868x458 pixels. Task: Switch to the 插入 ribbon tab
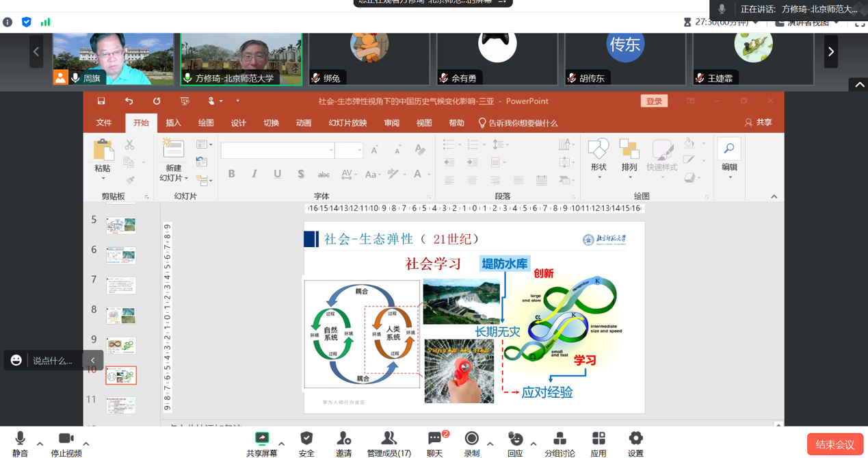(174, 123)
